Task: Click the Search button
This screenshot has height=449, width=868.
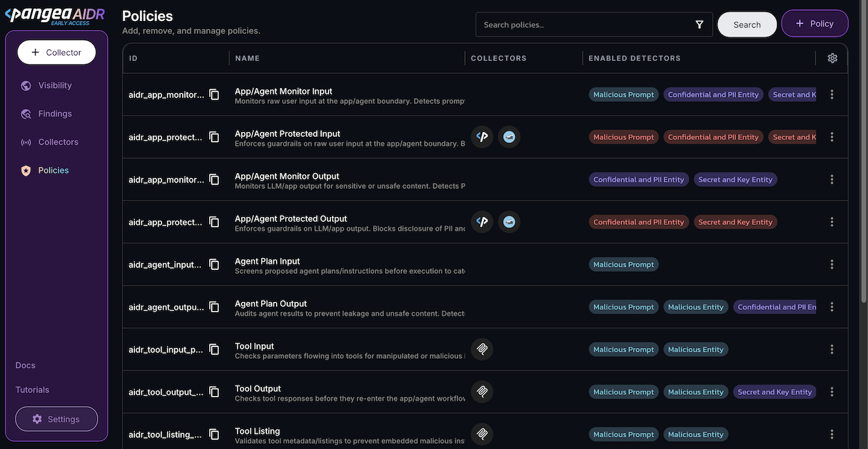Action: click(747, 25)
